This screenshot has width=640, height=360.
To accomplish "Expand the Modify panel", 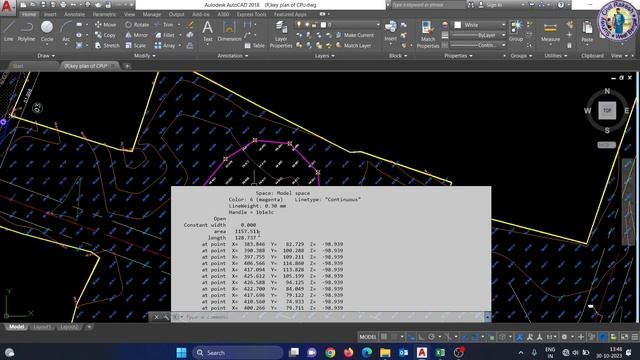I will (144, 56).
